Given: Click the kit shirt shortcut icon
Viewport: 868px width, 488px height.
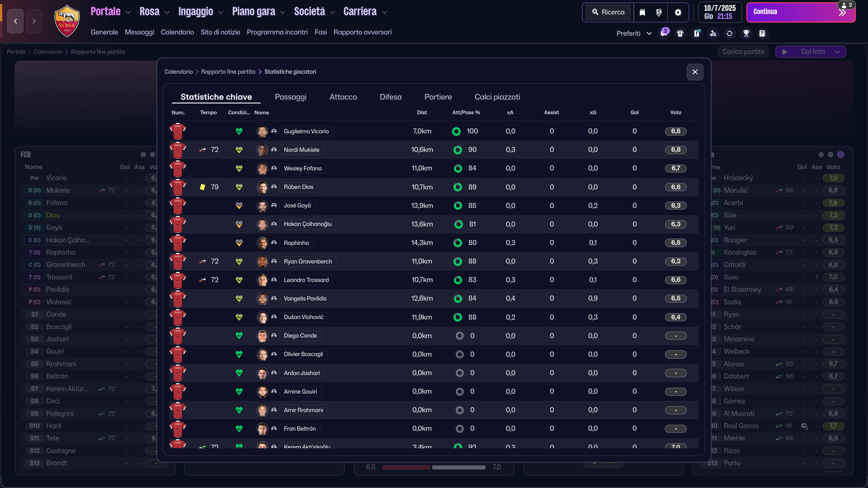Looking at the screenshot, I should click(x=680, y=33).
